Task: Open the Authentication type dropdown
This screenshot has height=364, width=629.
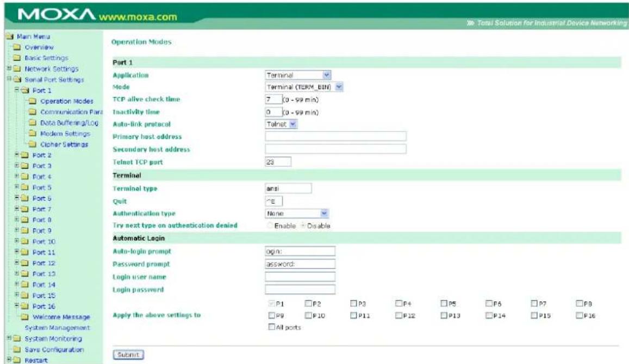Action: point(297,214)
